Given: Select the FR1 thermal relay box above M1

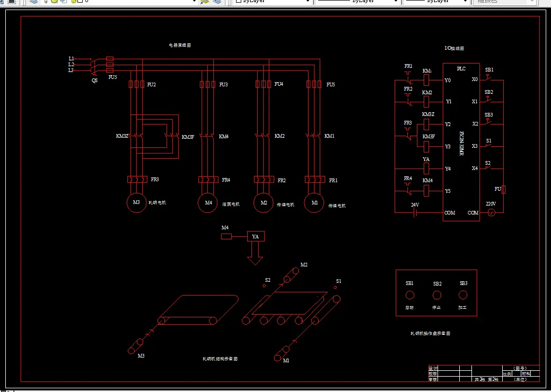Looking at the screenshot, I should (x=315, y=180).
